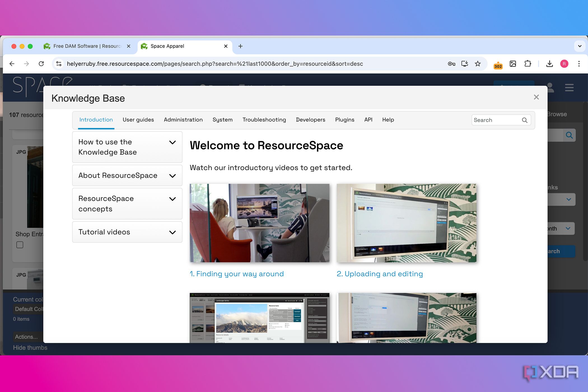This screenshot has height=392, width=588.
Task: Click the browser forward arrow
Action: pos(27,64)
